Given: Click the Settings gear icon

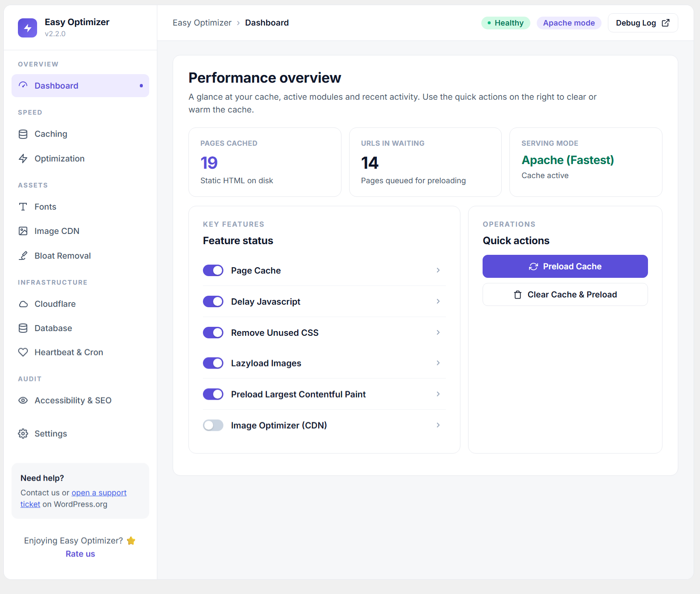Looking at the screenshot, I should 23,434.
